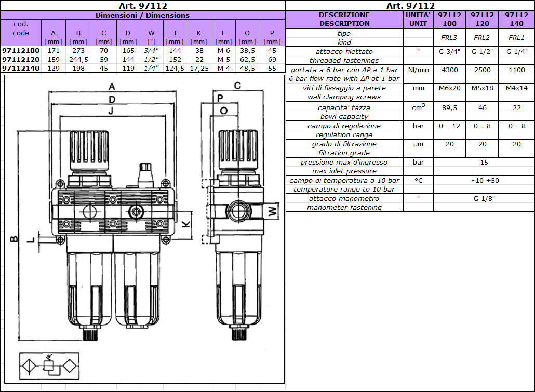Select the cell with value 69
Viewport: 535px width, 392px height.
click(272, 59)
